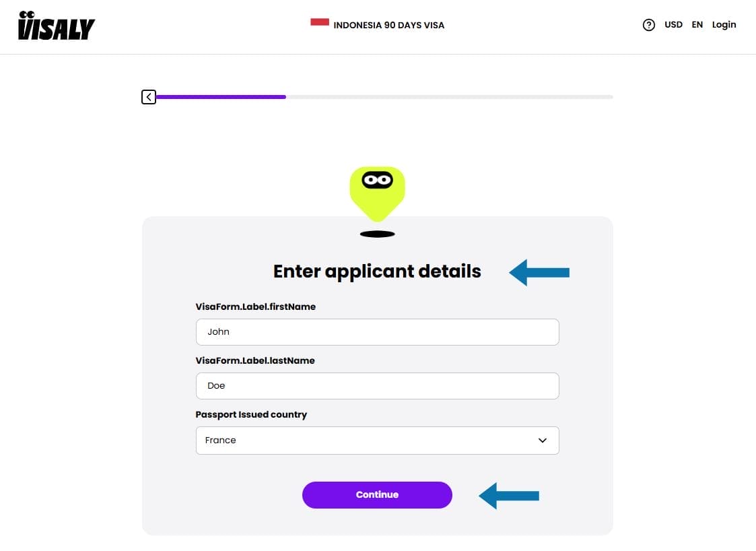Open help via question mark icon

648,25
